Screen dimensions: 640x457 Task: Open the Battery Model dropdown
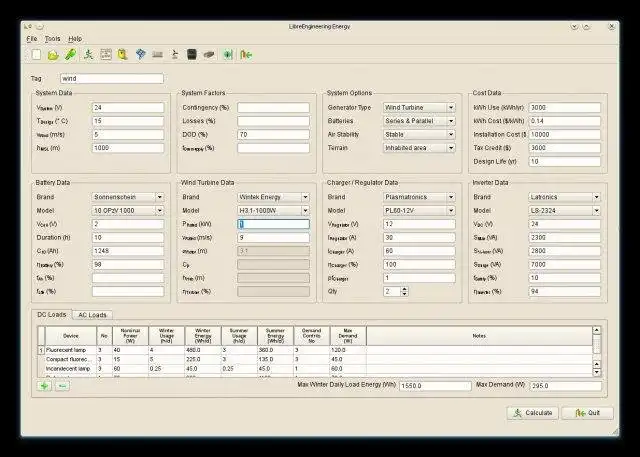pos(128,211)
